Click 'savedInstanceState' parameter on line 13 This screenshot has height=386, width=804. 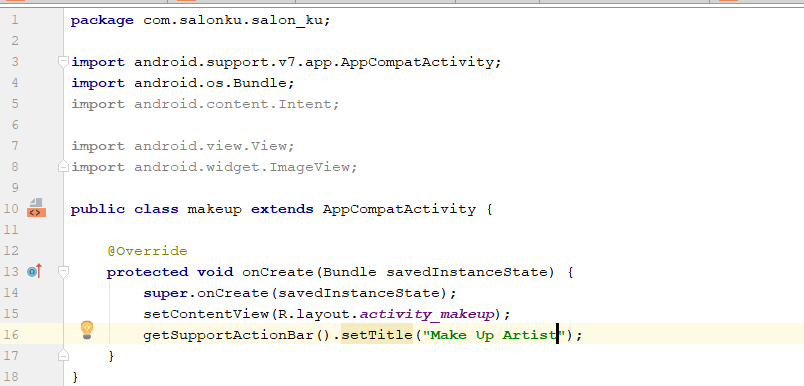467,272
